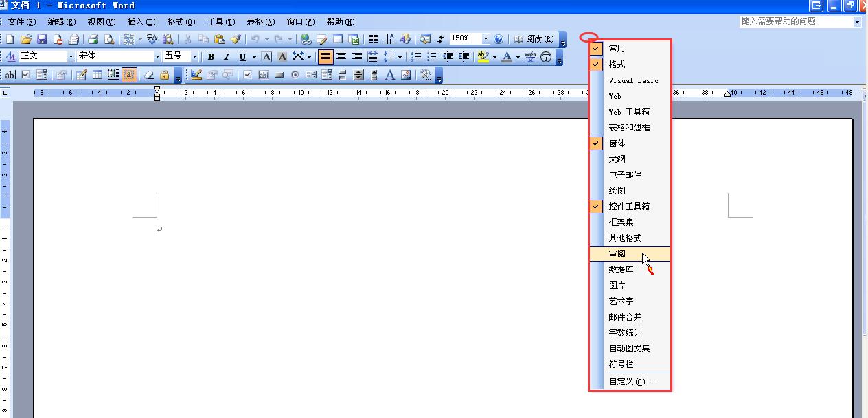This screenshot has width=868, height=418.
Task: Open Microsoft Word Help question mark
Action: pos(499,39)
